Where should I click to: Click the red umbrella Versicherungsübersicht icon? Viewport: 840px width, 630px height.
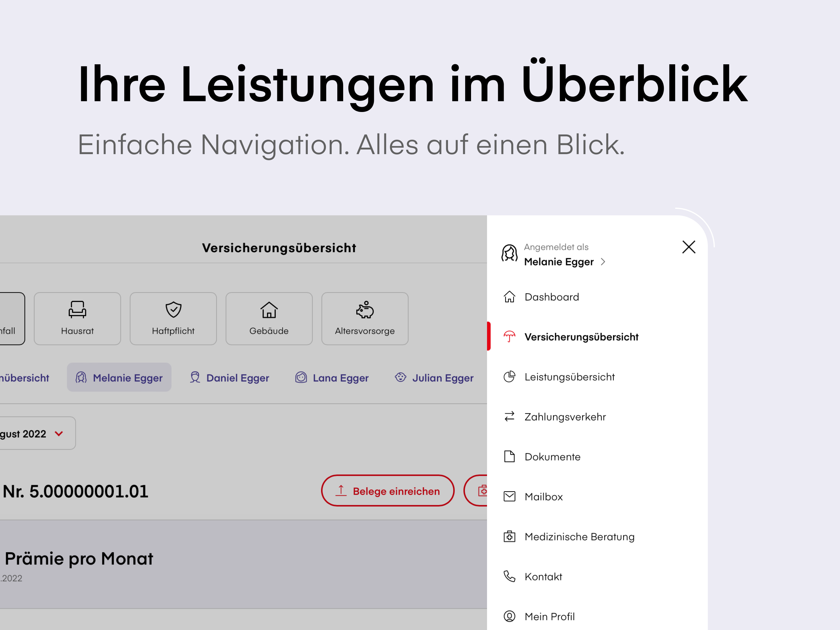(509, 337)
